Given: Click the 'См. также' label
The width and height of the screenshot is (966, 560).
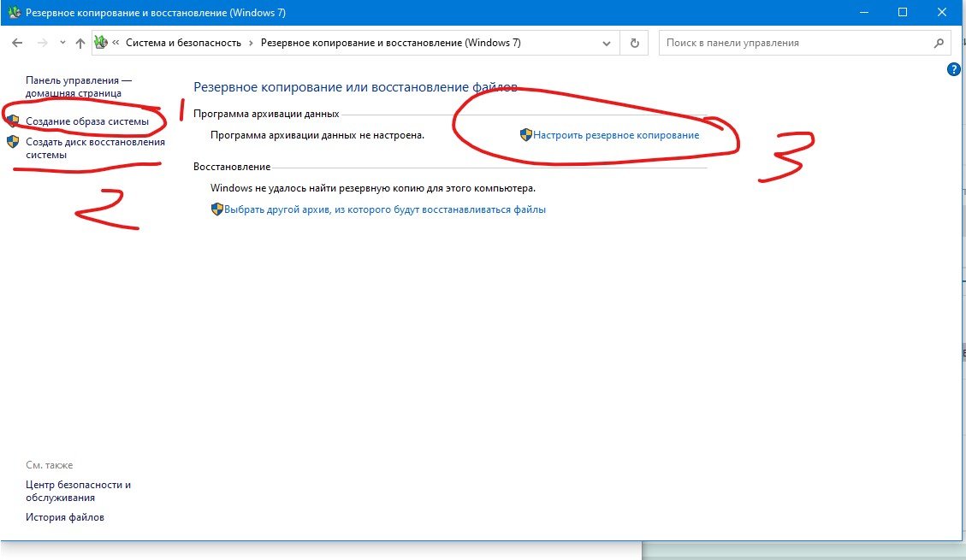Looking at the screenshot, I should (x=50, y=465).
